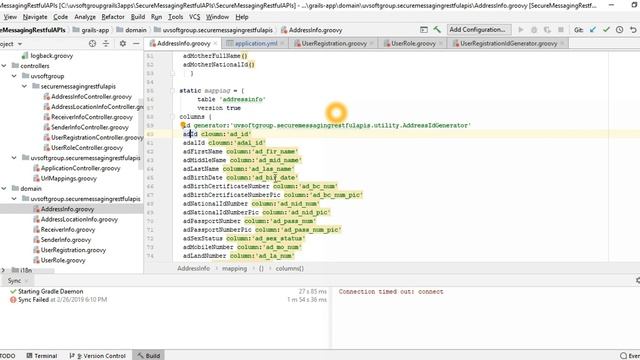Image resolution: width=640 pixels, height=360 pixels.
Task: Collapse securemessagingrestfulapis controllers subfolder
Action: pos(24,86)
